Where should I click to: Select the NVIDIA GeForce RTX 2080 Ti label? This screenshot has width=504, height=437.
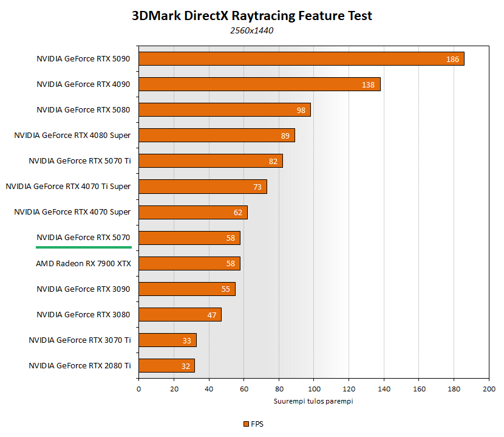pos(80,365)
